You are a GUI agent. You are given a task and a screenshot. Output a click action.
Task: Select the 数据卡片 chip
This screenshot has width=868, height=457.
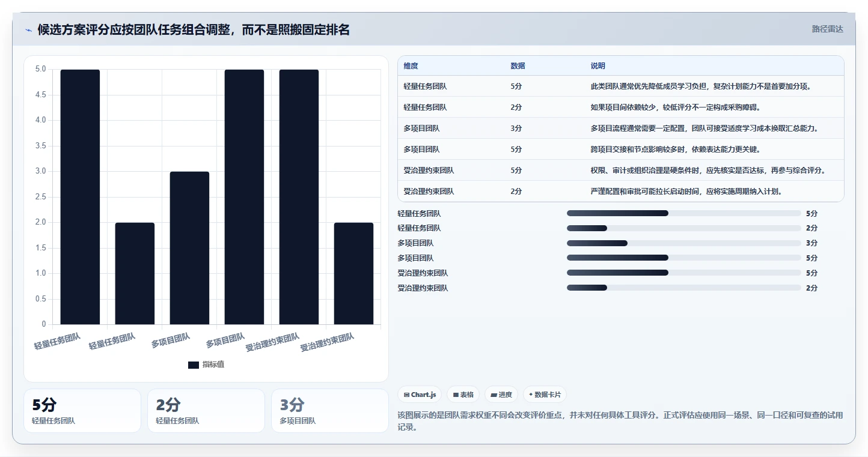(x=545, y=395)
